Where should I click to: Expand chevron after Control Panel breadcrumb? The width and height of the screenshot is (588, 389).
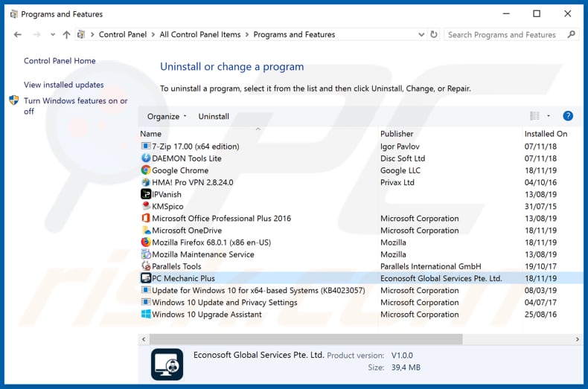[x=153, y=34]
